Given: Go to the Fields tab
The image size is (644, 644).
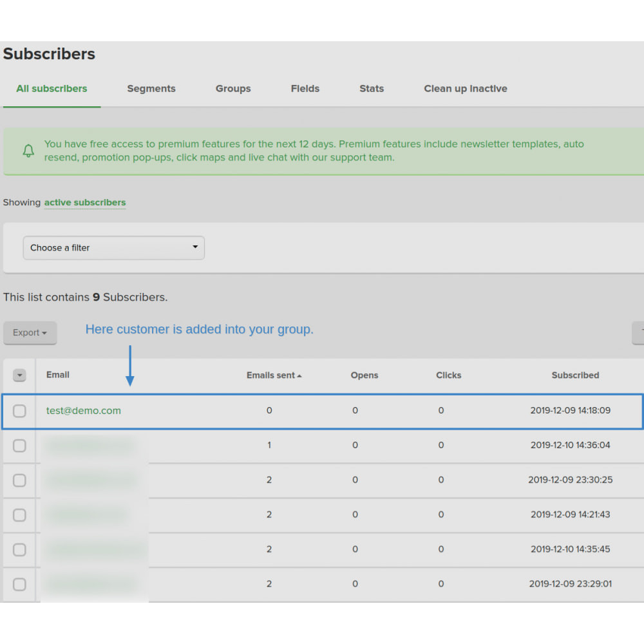Looking at the screenshot, I should tap(305, 89).
